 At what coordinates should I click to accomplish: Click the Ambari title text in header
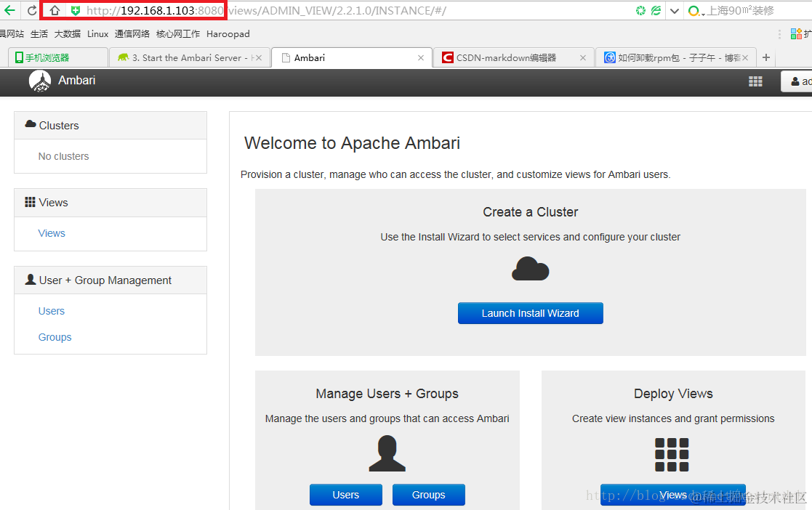coord(76,80)
